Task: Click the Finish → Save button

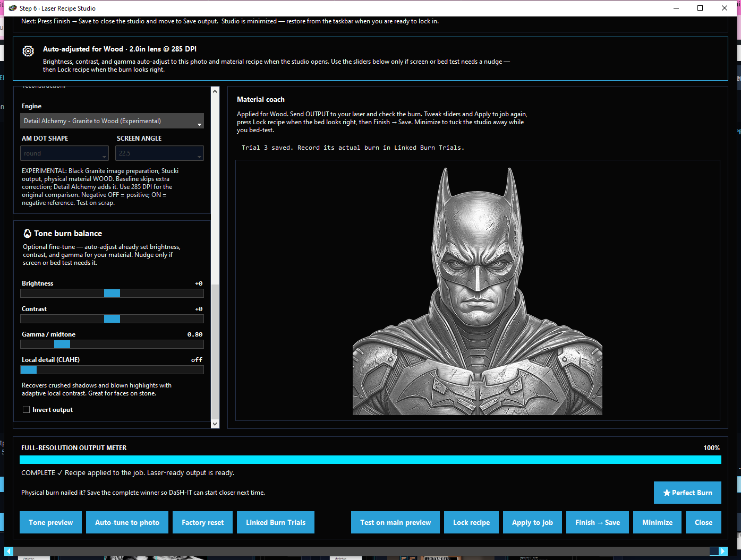Action: coord(598,522)
